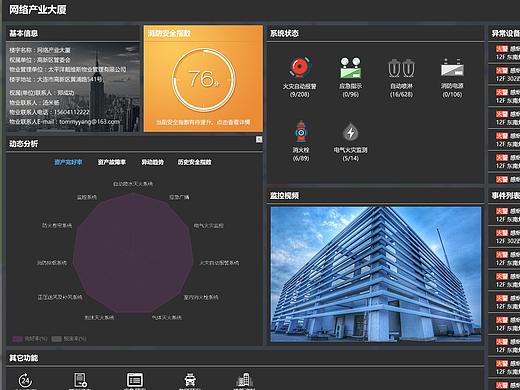Click the 基本信息 panel header

[24, 33]
